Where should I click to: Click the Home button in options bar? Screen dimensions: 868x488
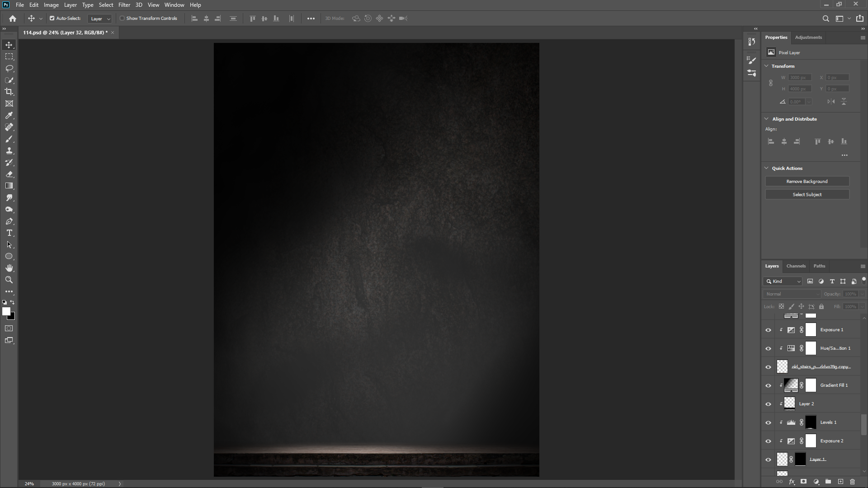tap(13, 19)
